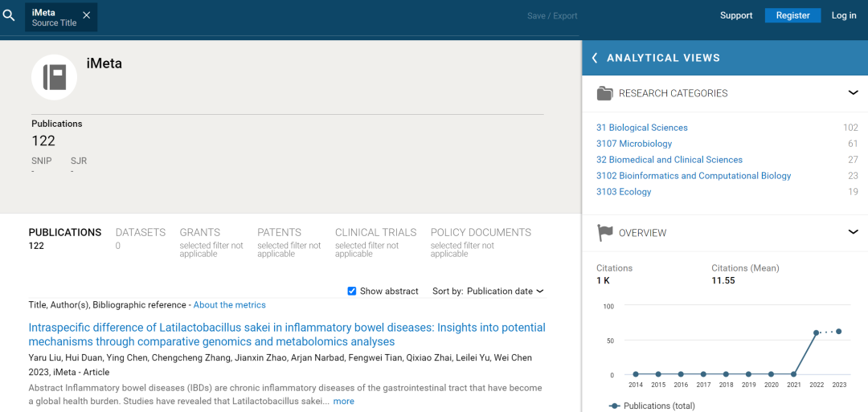Switch to the Grants tab
Image resolution: width=868 pixels, height=412 pixels.
point(211,243)
